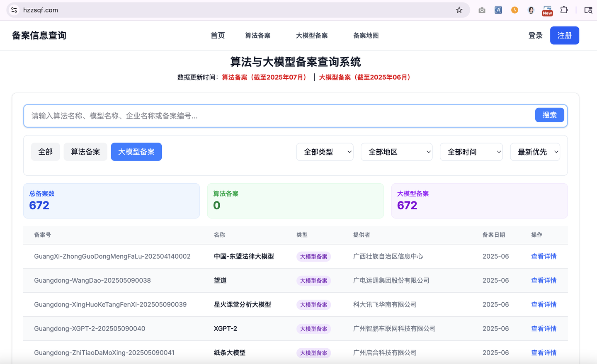Open the 大模型备案 nav menu item
Image resolution: width=597 pixels, height=364 pixels.
pyautogui.click(x=312, y=36)
